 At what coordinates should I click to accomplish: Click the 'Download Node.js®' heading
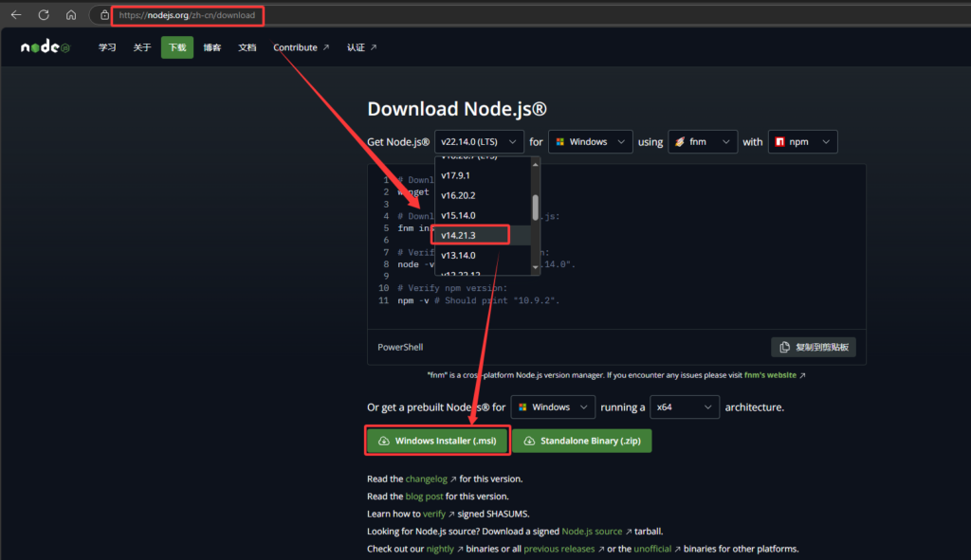[457, 109]
